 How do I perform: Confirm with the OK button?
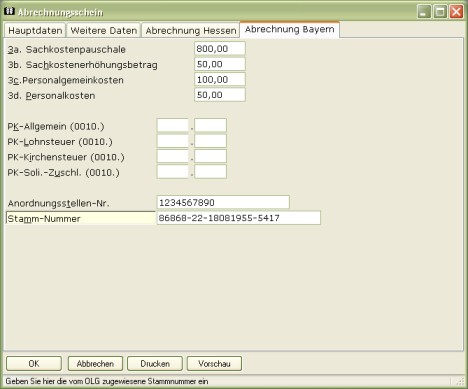[x=34, y=363]
